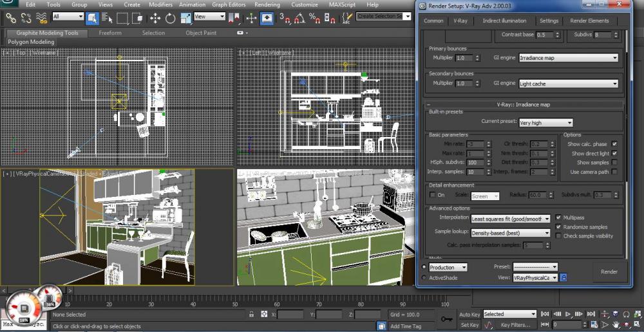Open Secondary bounces Light cache dropdown
The width and height of the screenshot is (644, 332).
click(569, 83)
